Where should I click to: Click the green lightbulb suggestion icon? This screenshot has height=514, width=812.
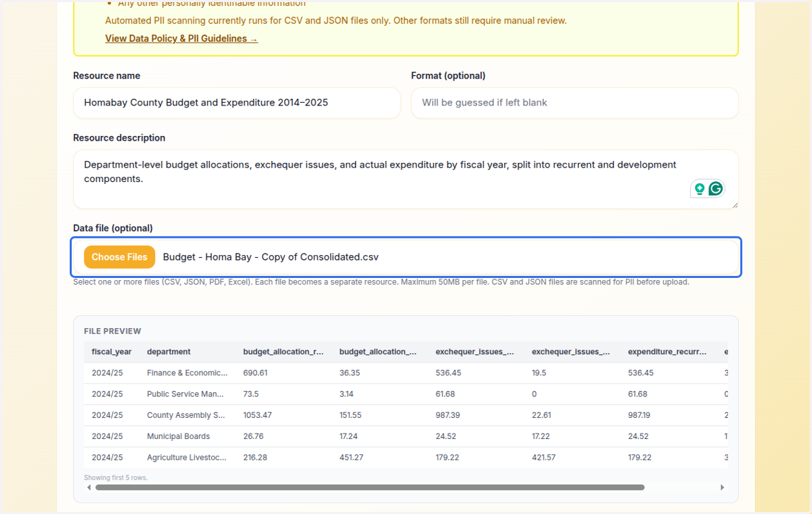700,189
